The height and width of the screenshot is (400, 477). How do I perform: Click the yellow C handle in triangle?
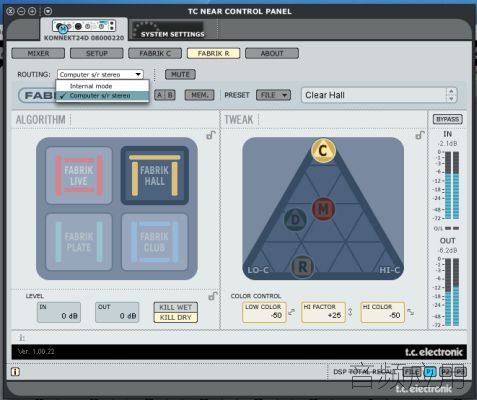pyautogui.click(x=323, y=150)
